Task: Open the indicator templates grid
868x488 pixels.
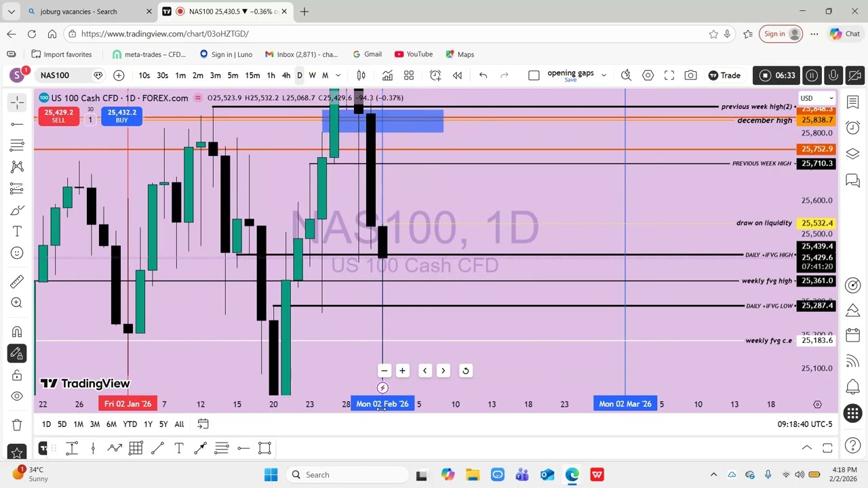Action: tap(409, 75)
